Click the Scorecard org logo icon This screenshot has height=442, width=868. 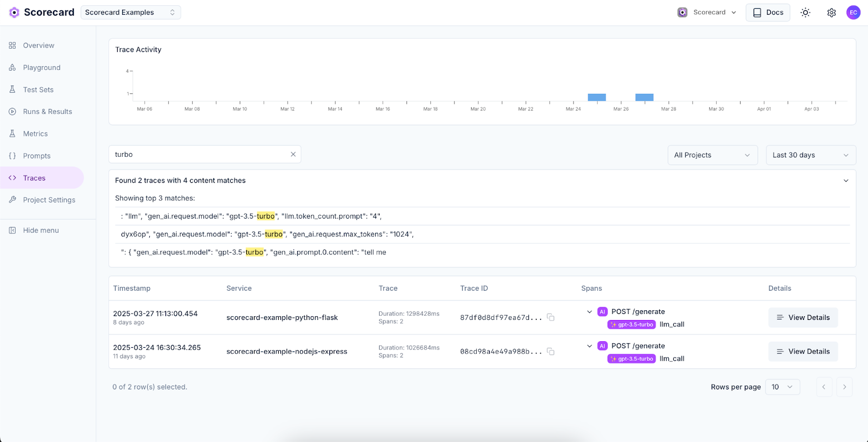(682, 12)
